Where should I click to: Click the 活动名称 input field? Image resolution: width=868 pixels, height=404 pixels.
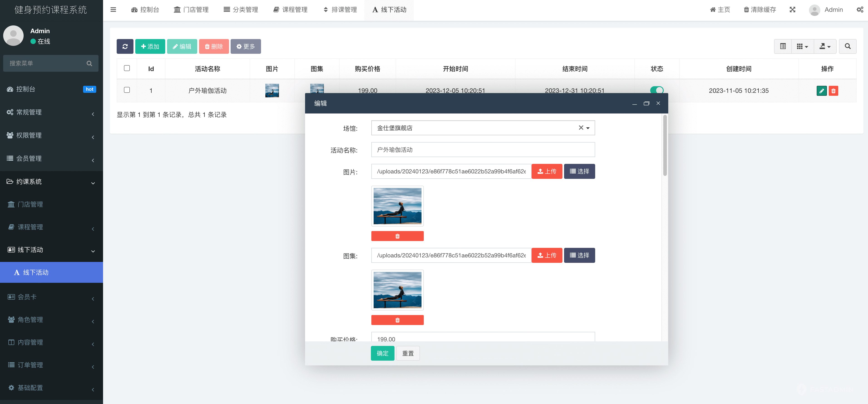point(483,150)
